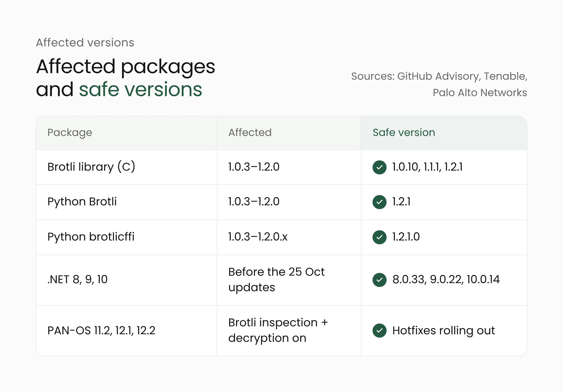
Task: Click the small Affected versions label above the title
Action: [x=85, y=43]
